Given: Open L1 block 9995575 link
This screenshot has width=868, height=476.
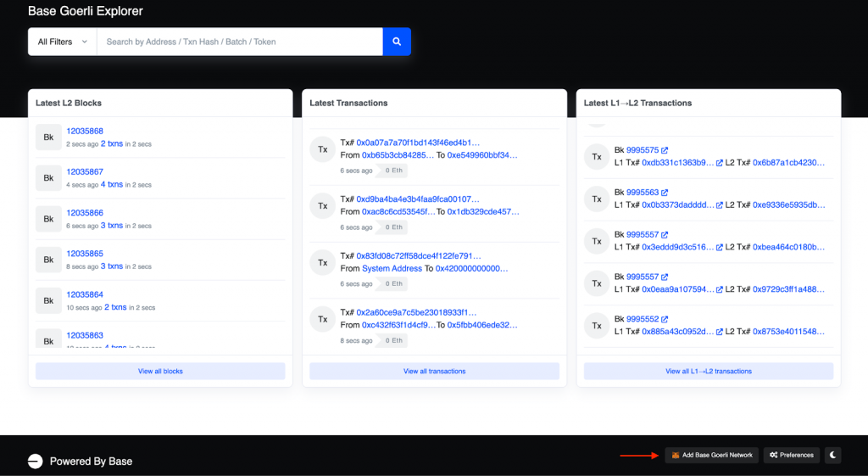Looking at the screenshot, I should click(x=643, y=150).
